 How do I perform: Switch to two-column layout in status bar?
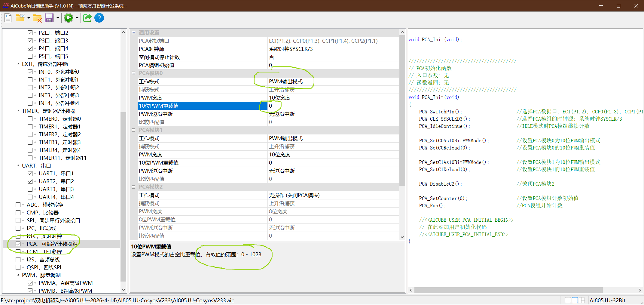[x=568, y=300]
